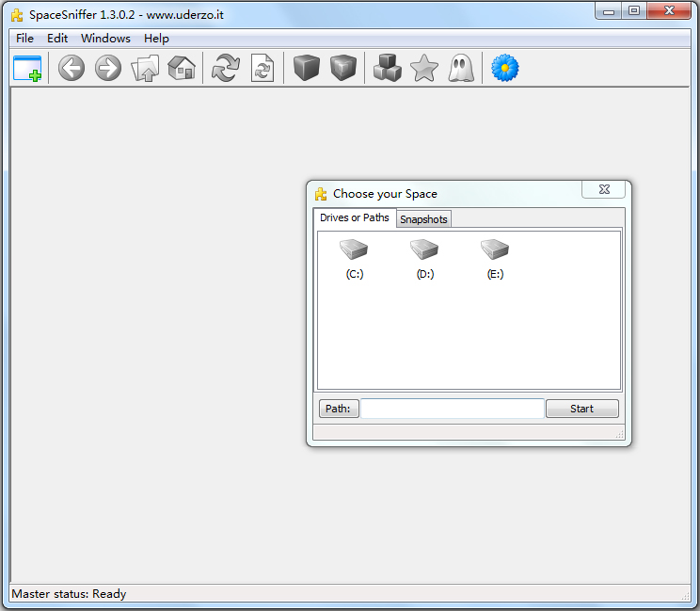Image resolution: width=700 pixels, height=611 pixels.
Task: Click the smooth gray cube icon
Action: pyautogui.click(x=307, y=69)
